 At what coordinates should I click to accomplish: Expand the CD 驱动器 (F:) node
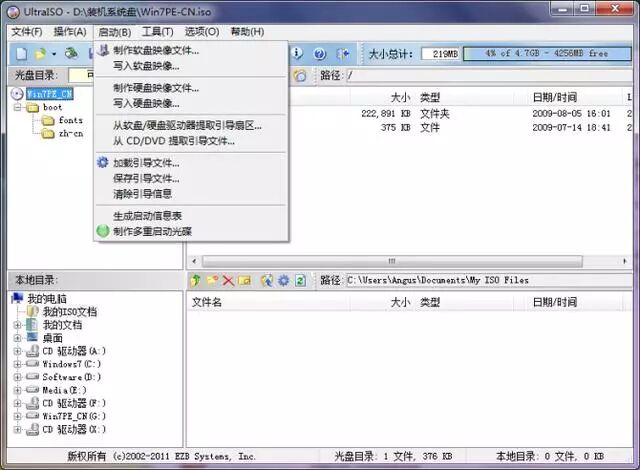17,403
